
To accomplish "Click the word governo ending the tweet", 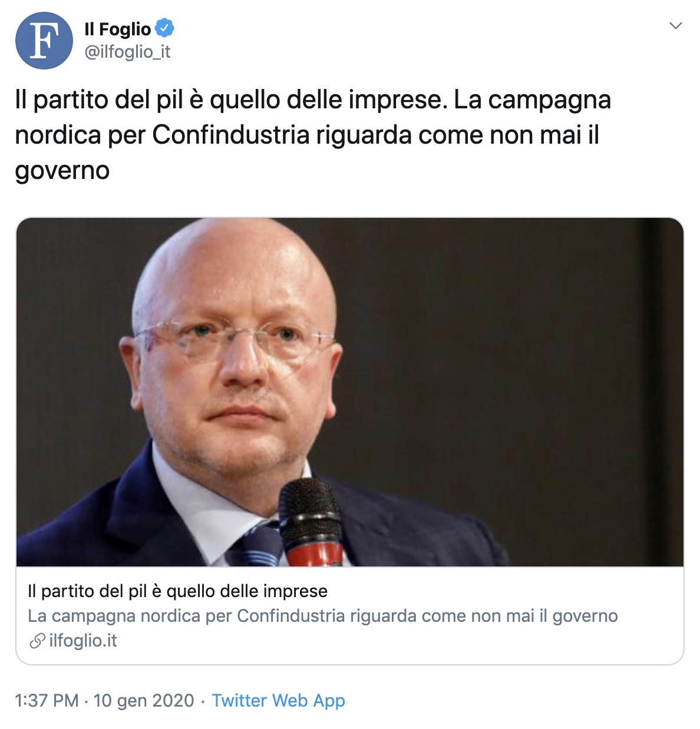I will tap(62, 171).
